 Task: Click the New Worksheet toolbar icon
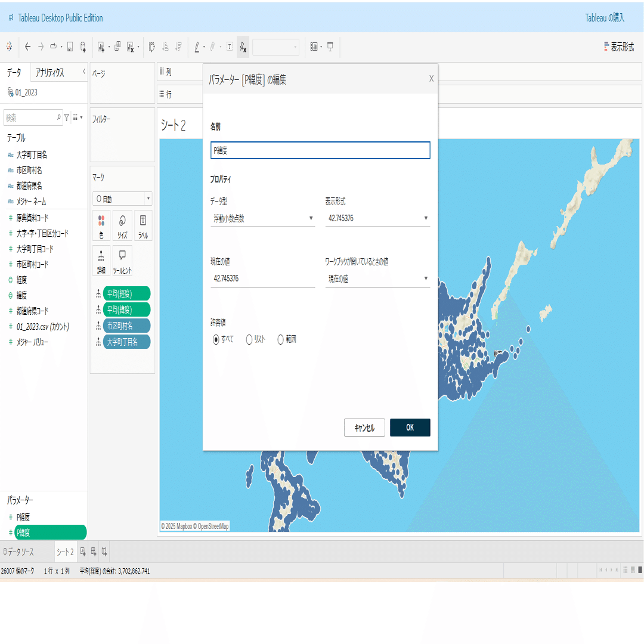click(102, 46)
